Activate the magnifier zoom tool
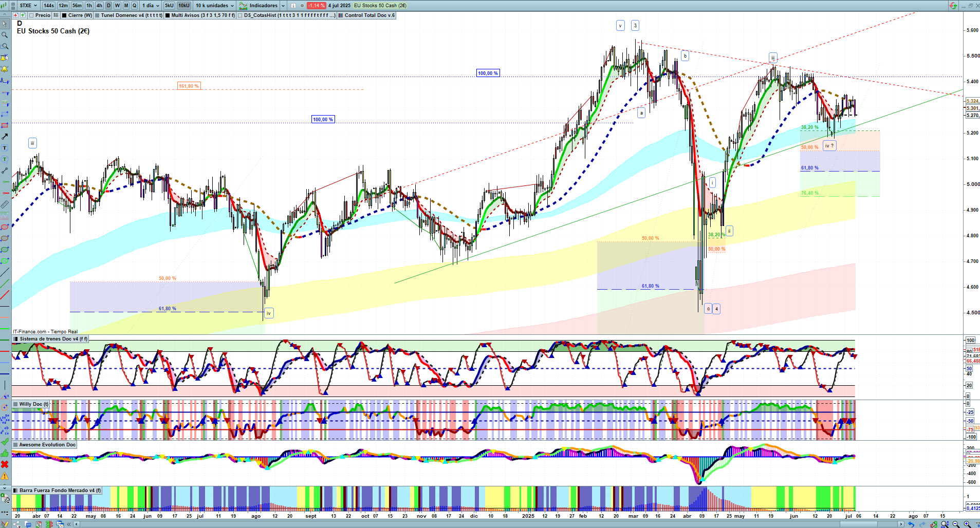 pos(5,35)
